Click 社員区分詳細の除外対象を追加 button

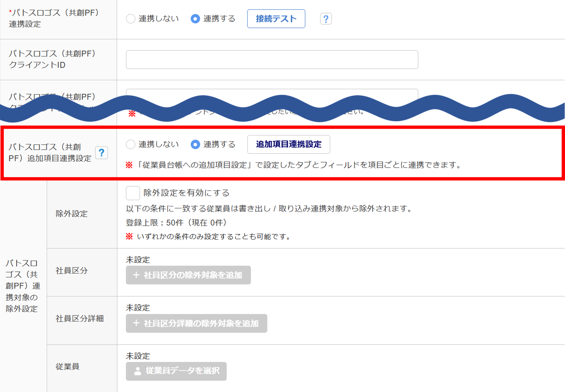tap(196, 323)
